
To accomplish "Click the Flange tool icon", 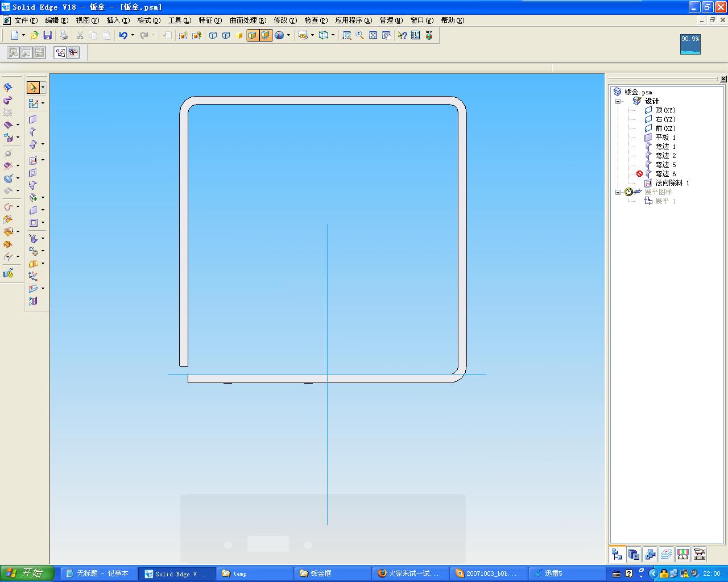I will (x=33, y=132).
